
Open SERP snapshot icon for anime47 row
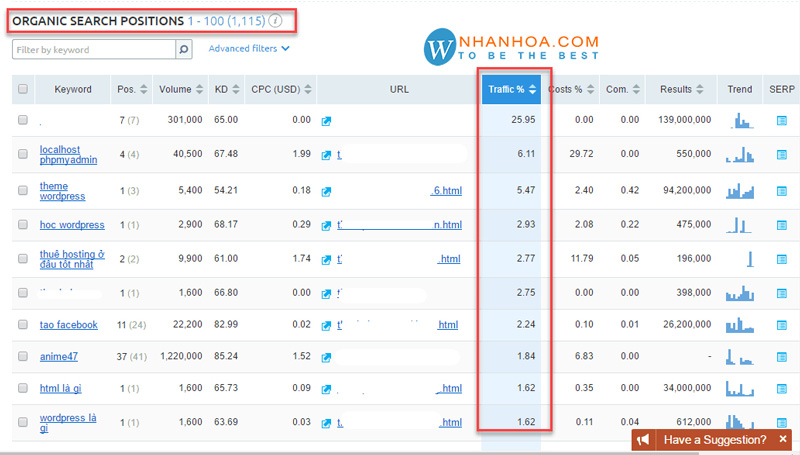pos(781,358)
